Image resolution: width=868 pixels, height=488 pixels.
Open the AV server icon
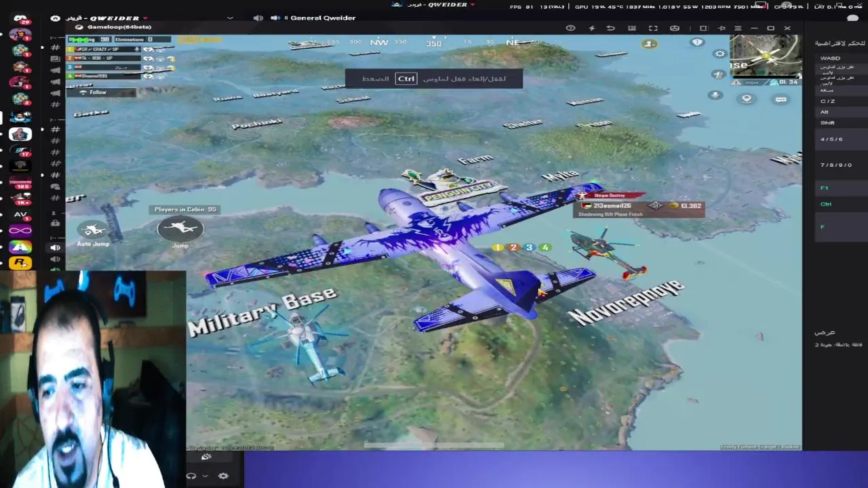coord(20,214)
